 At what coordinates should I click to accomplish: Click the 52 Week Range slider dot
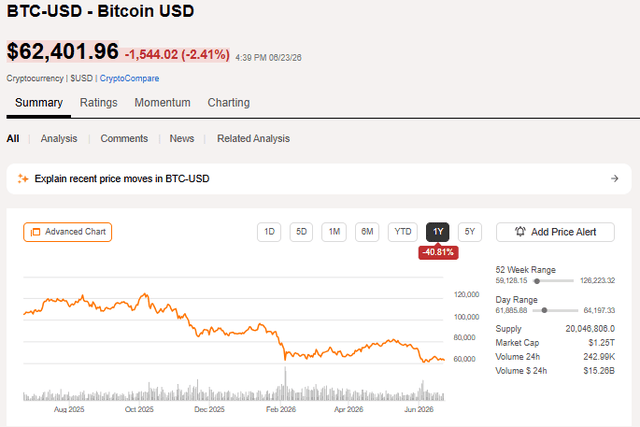(537, 281)
